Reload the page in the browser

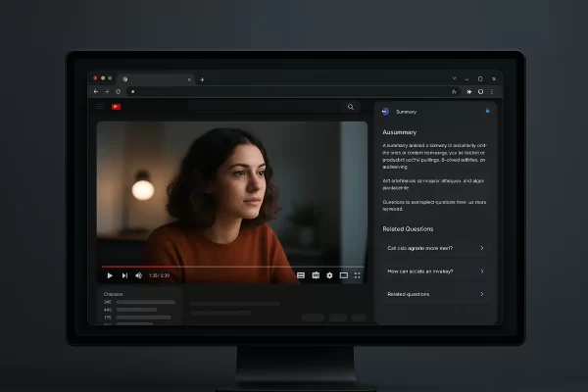point(119,91)
